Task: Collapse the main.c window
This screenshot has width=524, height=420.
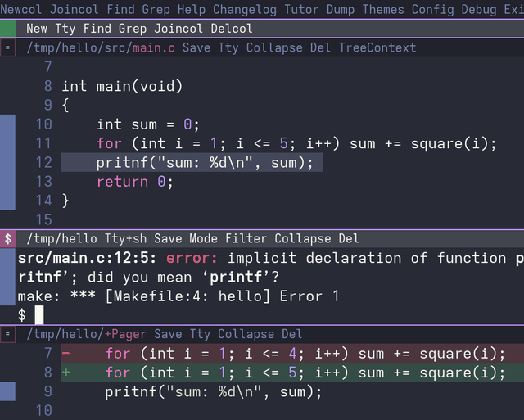Action: (x=274, y=47)
